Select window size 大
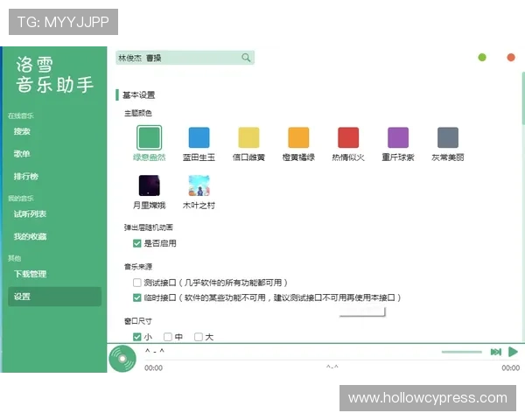The height and width of the screenshot is (420, 525). tap(199, 337)
